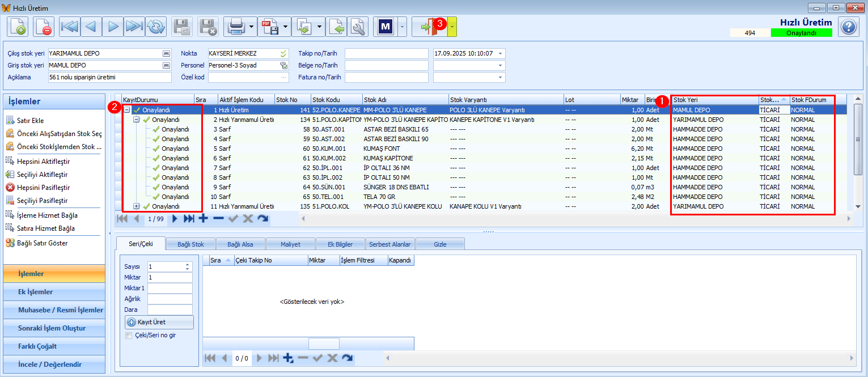Click the delete record toolbar icon
Viewport: 868px width, 377px height.
44,27
